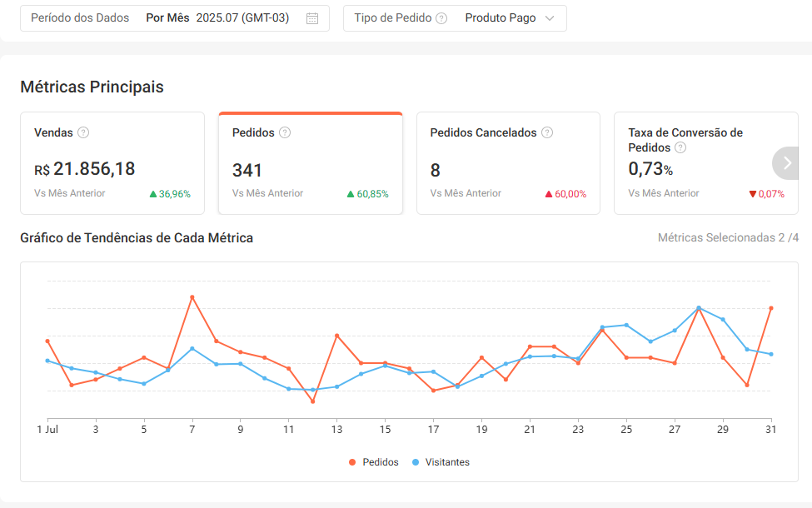
Task: Click help icon beside Pedidos Cancelados
Action: pyautogui.click(x=547, y=132)
